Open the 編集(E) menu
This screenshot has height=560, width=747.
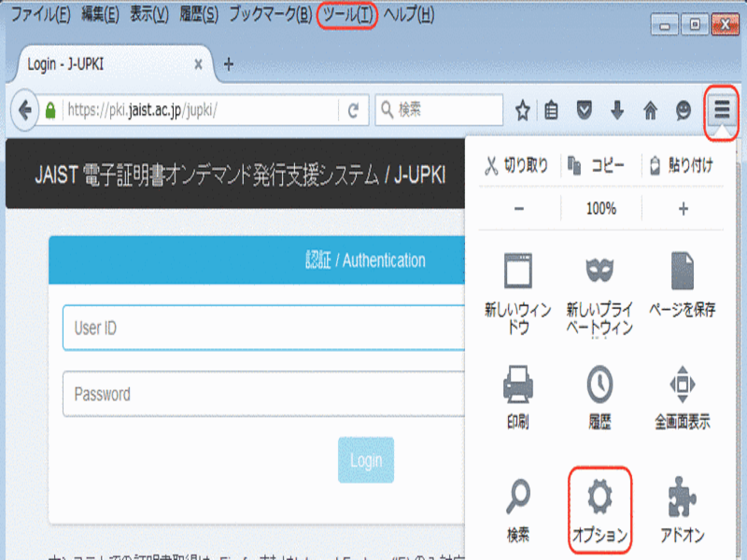[x=101, y=15]
